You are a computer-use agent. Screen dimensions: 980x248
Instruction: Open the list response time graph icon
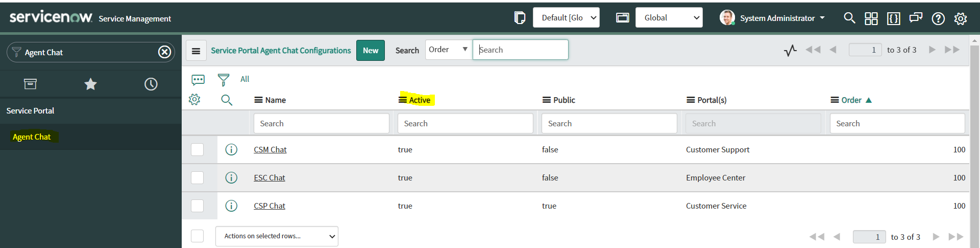pyautogui.click(x=790, y=50)
